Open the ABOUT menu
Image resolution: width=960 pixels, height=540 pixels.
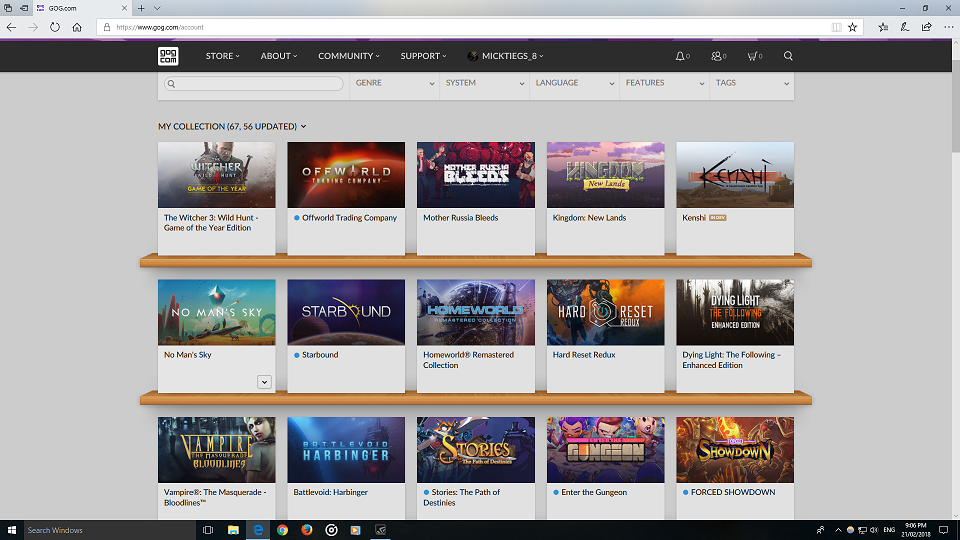tap(279, 56)
